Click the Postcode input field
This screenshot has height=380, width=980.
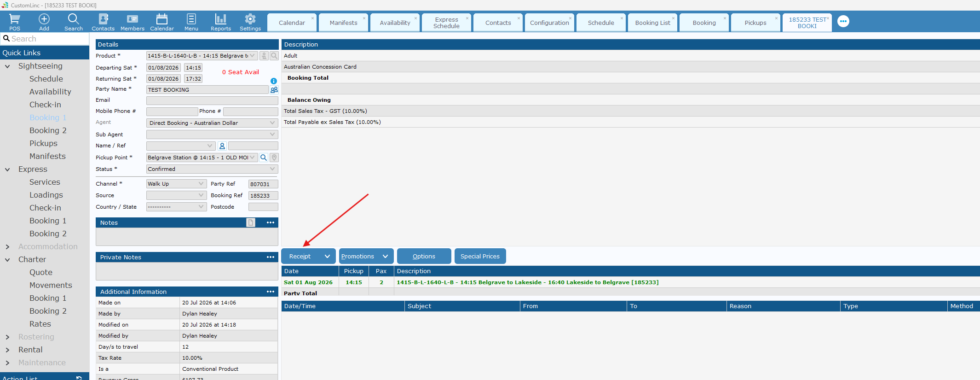coord(263,207)
